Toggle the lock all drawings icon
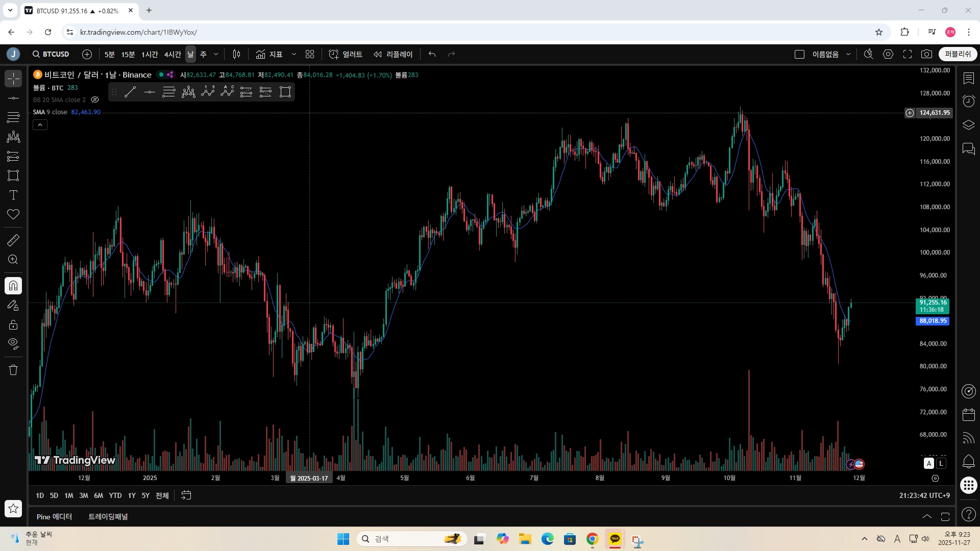Viewport: 980px width, 551px height. (x=13, y=324)
